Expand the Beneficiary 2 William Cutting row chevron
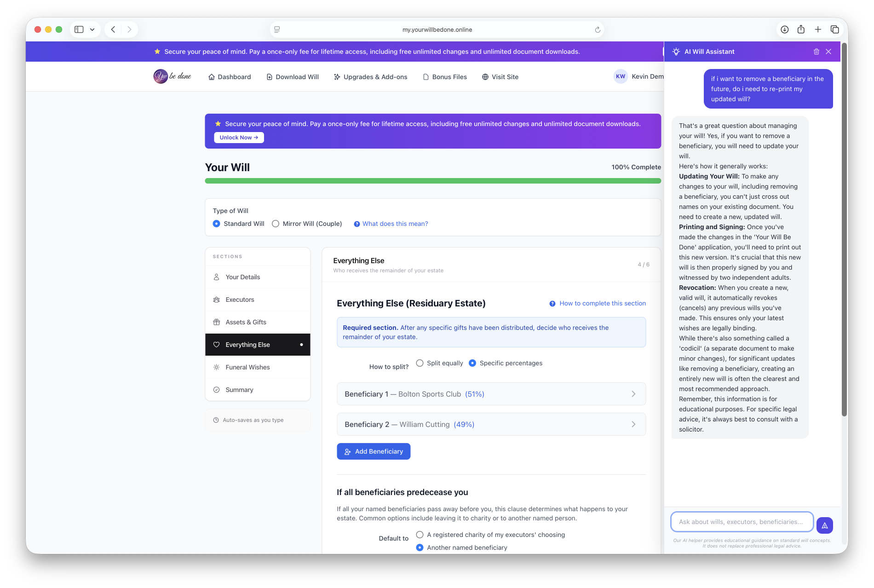 click(633, 424)
